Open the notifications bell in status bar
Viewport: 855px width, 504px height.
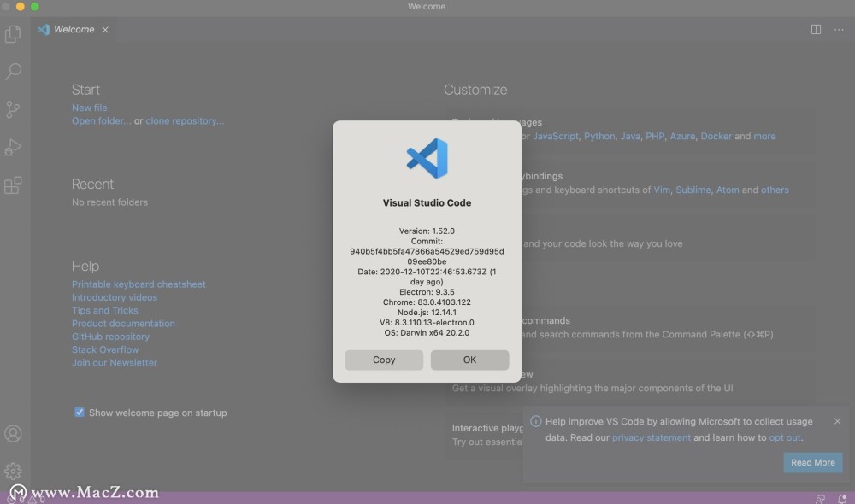(x=842, y=499)
